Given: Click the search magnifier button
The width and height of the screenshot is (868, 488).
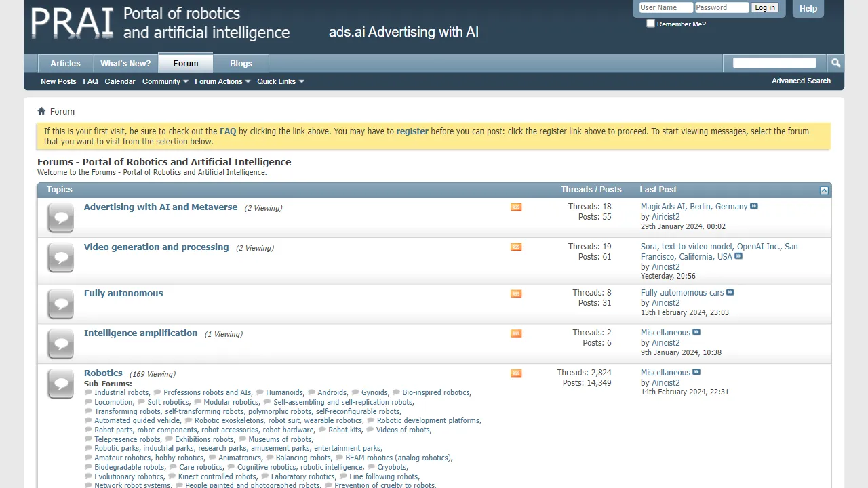Looking at the screenshot, I should [x=835, y=63].
